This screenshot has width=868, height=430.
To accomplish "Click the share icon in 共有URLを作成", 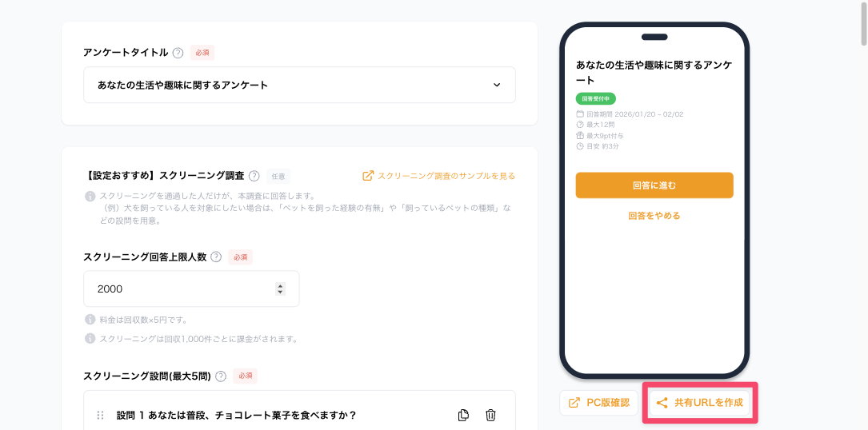I will point(662,403).
